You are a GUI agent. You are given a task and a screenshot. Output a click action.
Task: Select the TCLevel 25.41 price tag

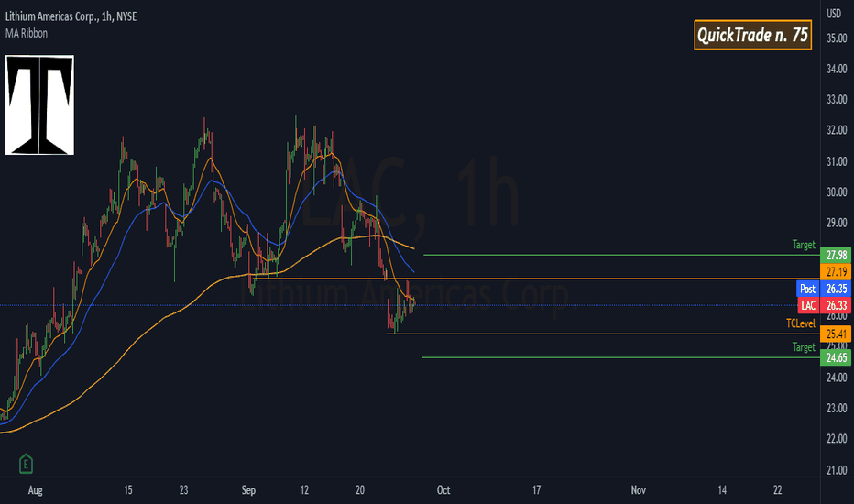(836, 334)
